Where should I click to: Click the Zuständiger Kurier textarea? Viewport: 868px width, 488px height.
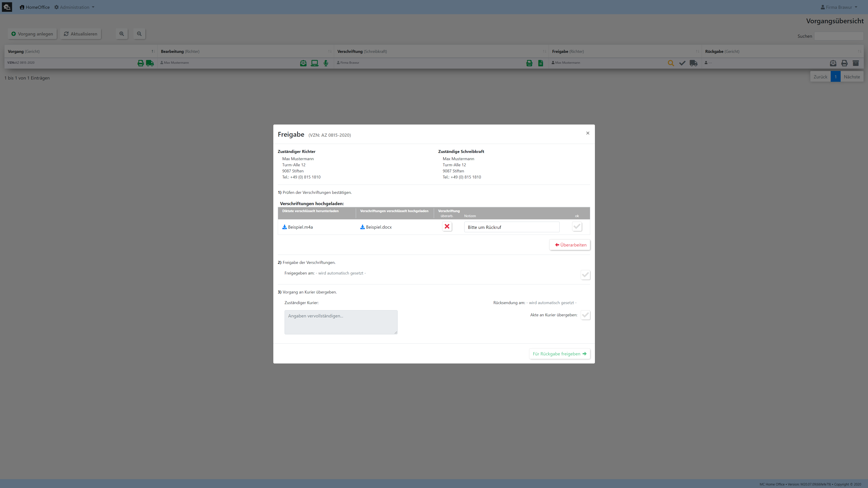click(341, 322)
